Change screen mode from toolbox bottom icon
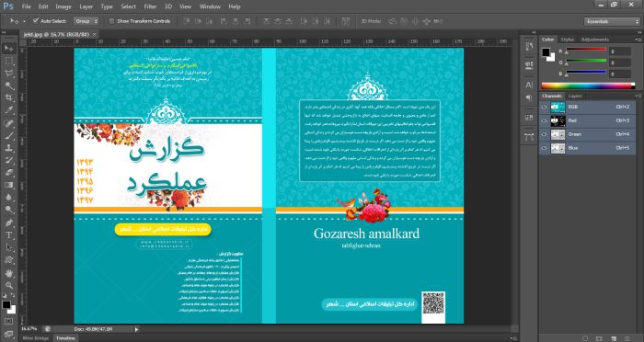 point(8,334)
